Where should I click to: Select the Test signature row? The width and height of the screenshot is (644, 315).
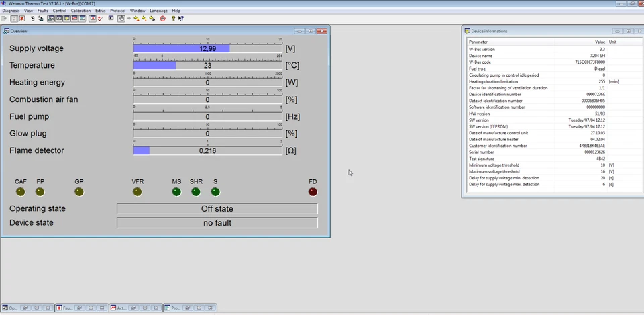point(555,159)
